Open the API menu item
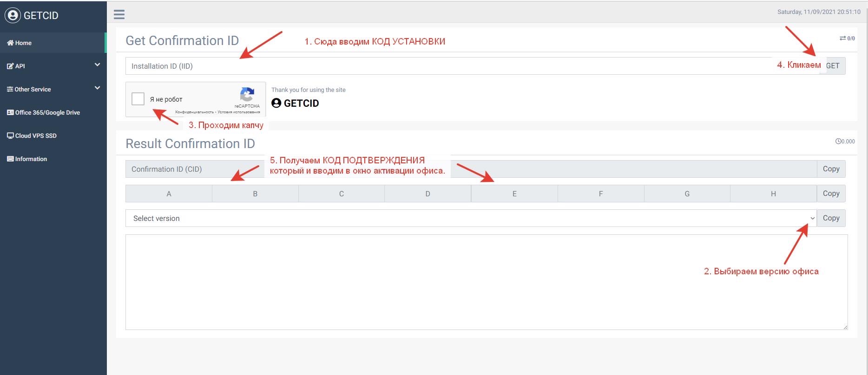The height and width of the screenshot is (375, 868). coord(53,66)
